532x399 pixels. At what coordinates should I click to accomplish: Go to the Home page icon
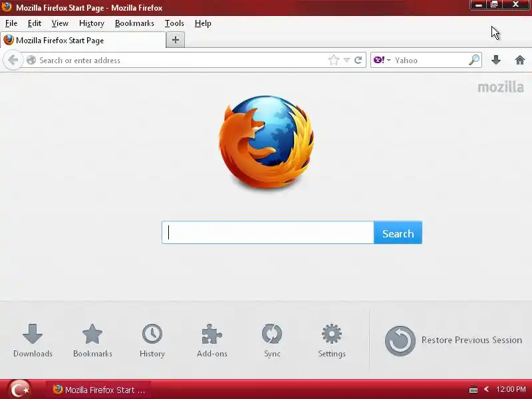point(520,60)
